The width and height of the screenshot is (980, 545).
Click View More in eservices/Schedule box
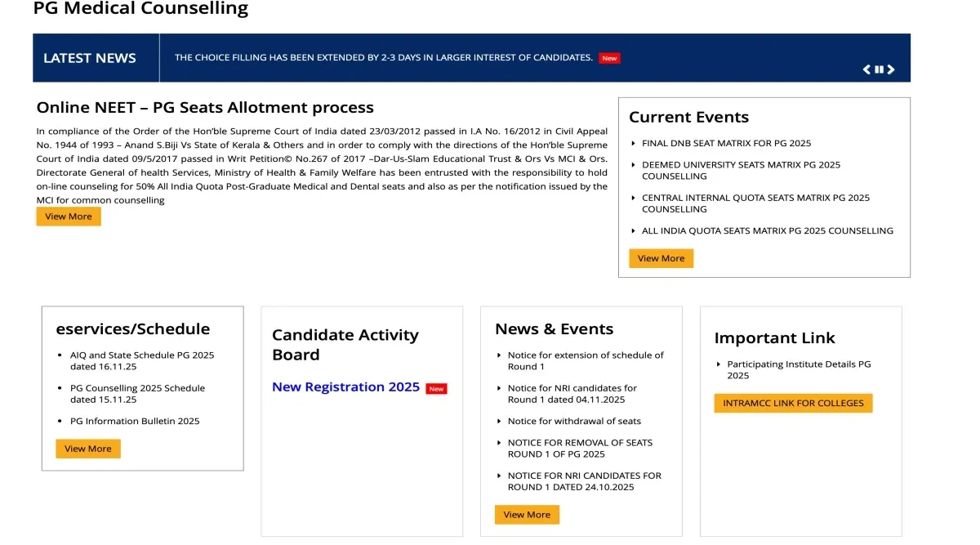[88, 449]
